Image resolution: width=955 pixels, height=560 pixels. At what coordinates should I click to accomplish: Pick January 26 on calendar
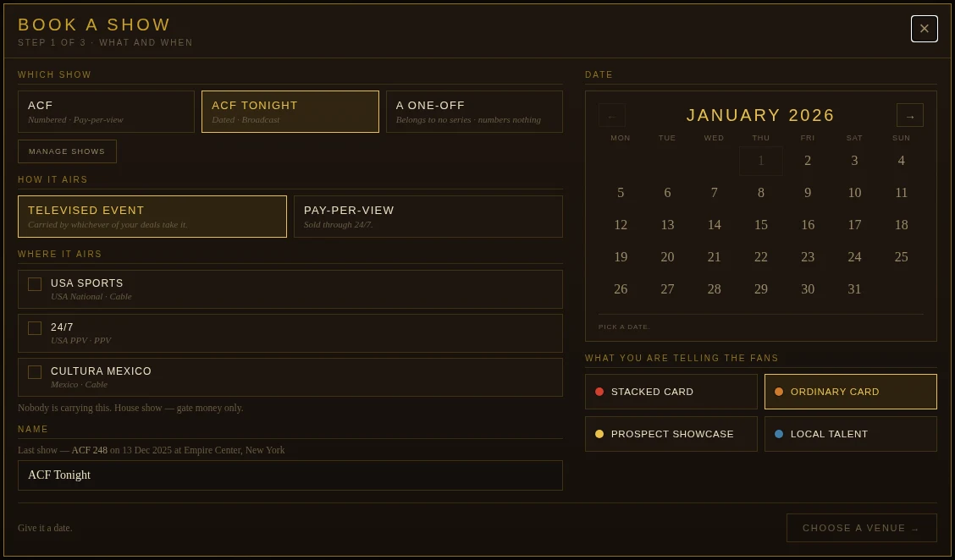tap(621, 290)
